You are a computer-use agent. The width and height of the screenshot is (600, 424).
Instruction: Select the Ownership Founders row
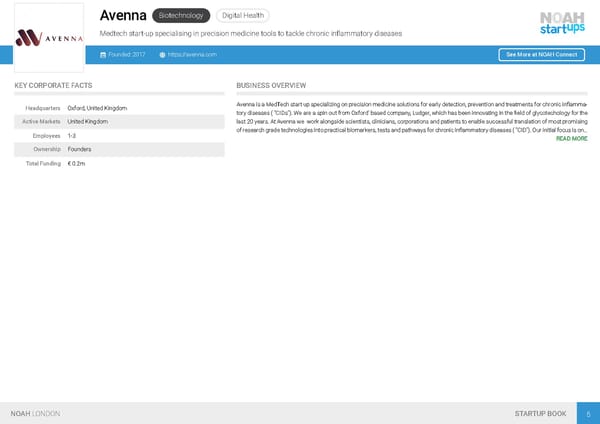(119, 150)
